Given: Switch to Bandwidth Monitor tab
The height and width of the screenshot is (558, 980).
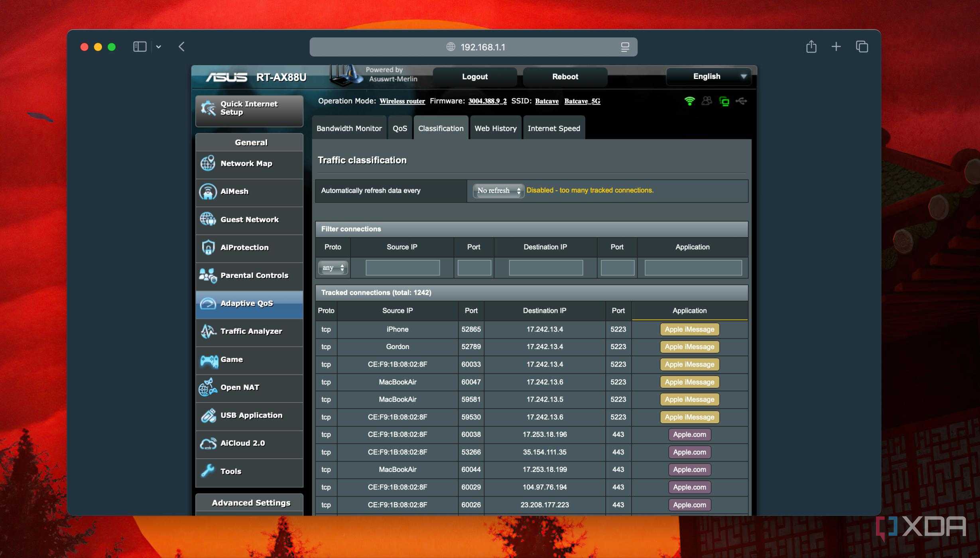Looking at the screenshot, I should (x=349, y=128).
